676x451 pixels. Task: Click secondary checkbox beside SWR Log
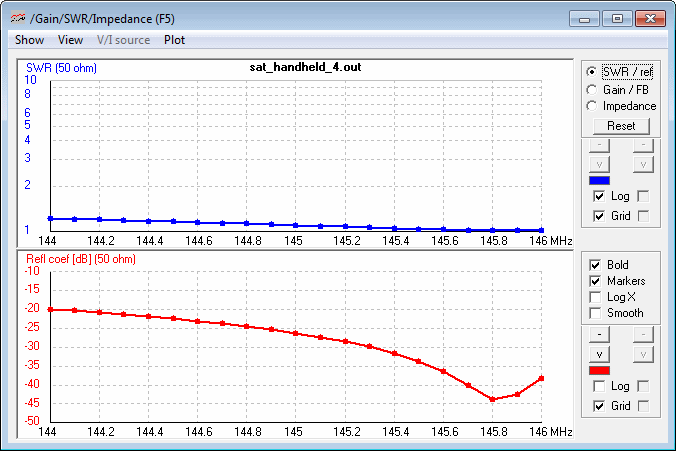pyautogui.click(x=643, y=197)
